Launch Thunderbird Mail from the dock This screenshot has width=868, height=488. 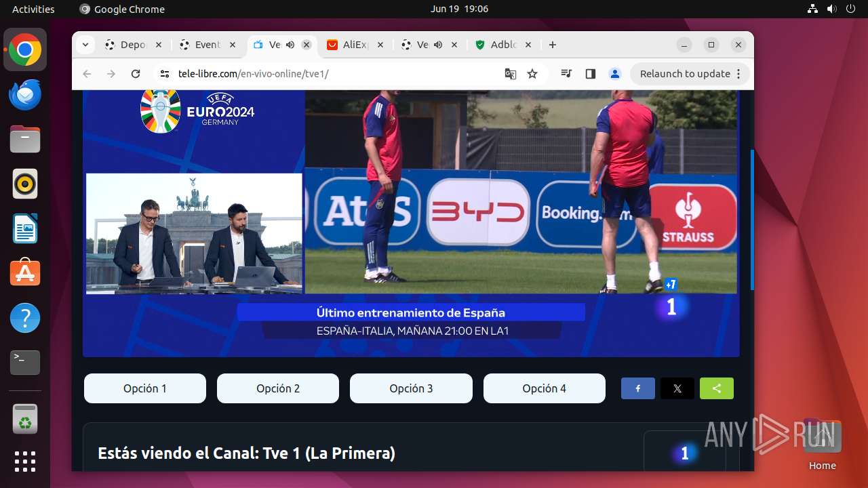point(25,94)
